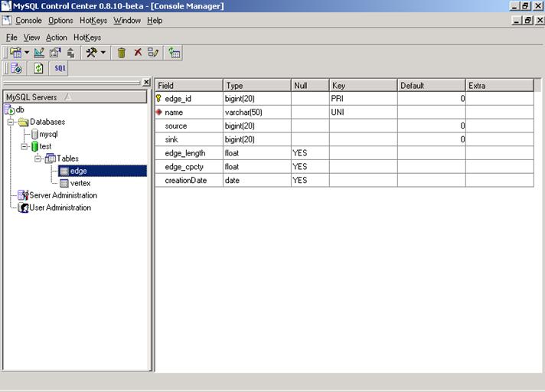Close the MySQL Servers tree panel

147,82
